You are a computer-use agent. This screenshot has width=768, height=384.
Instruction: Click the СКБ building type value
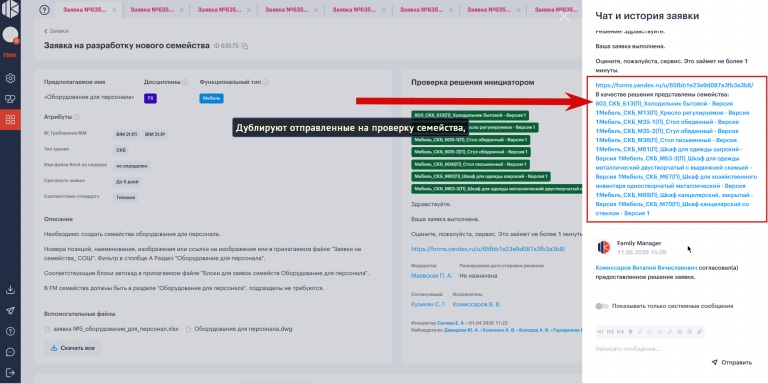pyautogui.click(x=120, y=150)
